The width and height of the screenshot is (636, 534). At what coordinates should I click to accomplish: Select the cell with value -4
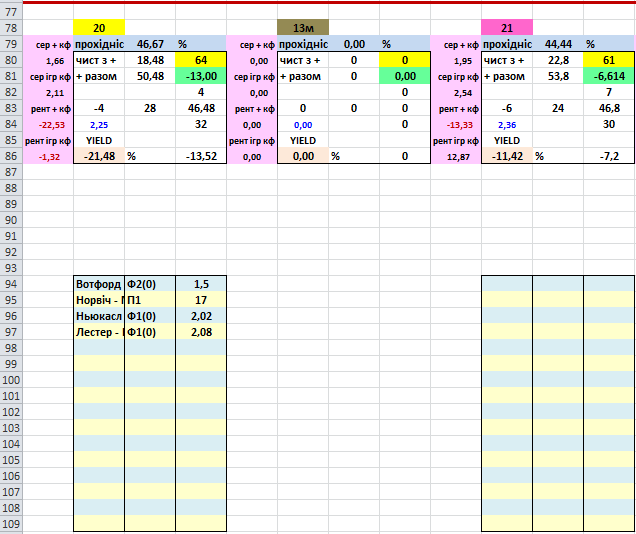coord(99,108)
